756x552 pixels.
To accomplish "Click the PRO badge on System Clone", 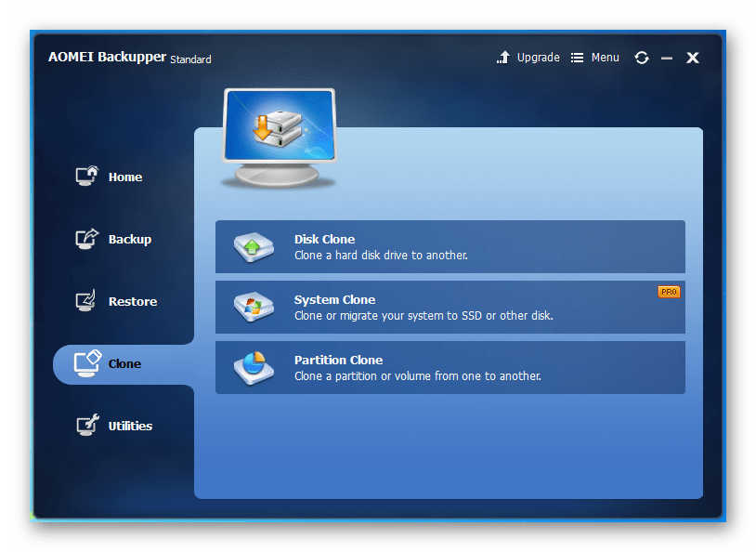I will point(669,292).
